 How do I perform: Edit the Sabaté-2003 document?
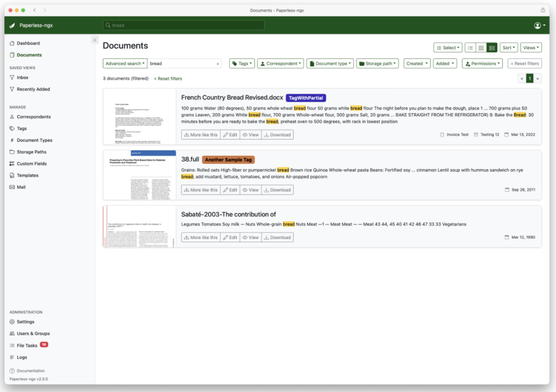click(230, 237)
